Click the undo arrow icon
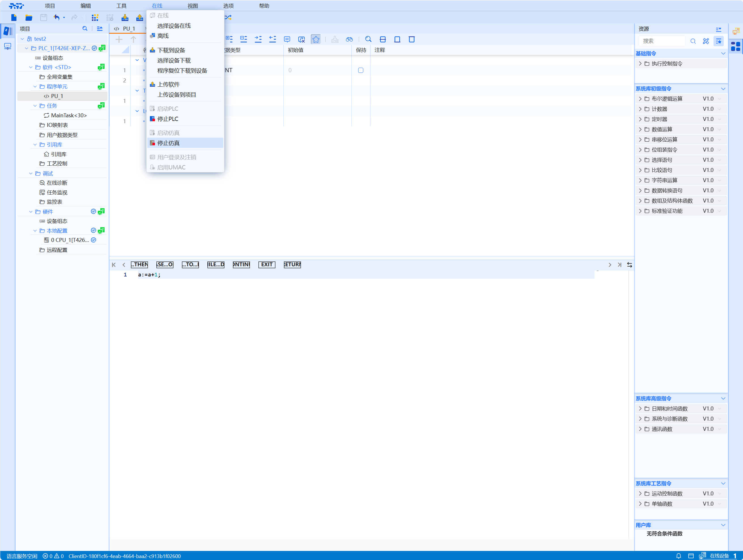This screenshot has width=743, height=560. click(x=56, y=18)
